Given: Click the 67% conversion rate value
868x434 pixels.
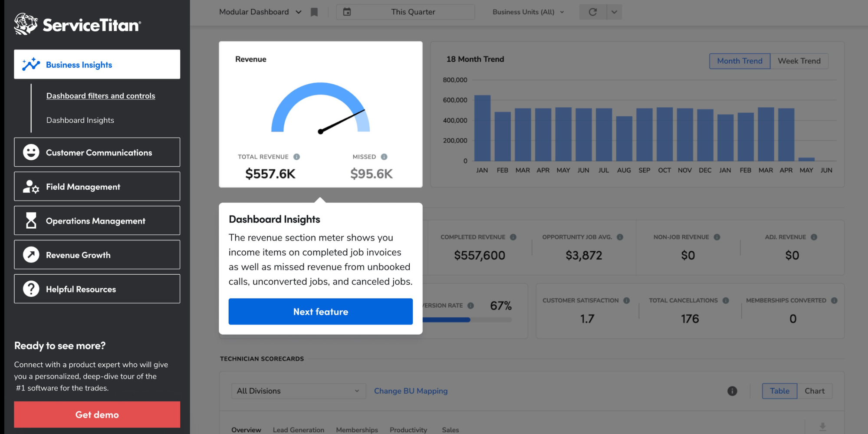Looking at the screenshot, I should pos(501,306).
